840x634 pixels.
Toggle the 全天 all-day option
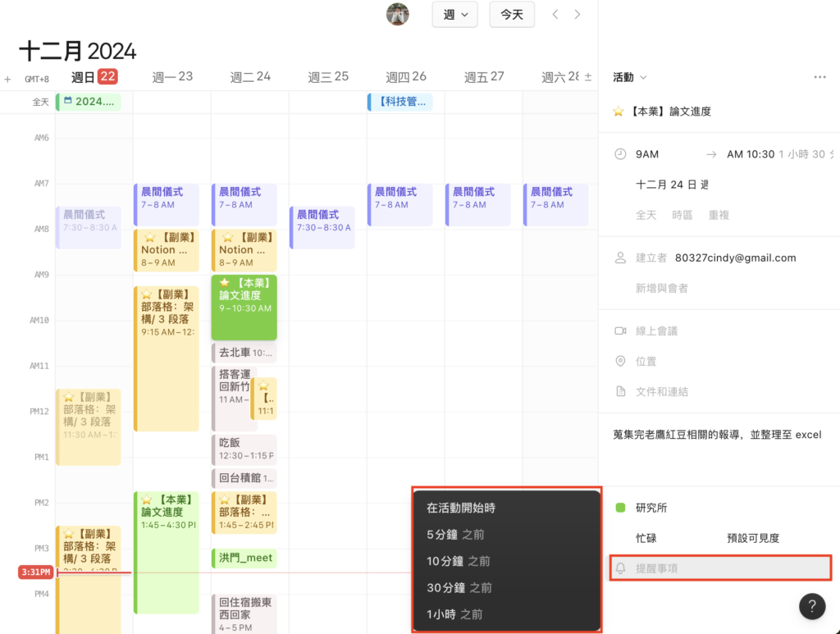click(646, 215)
